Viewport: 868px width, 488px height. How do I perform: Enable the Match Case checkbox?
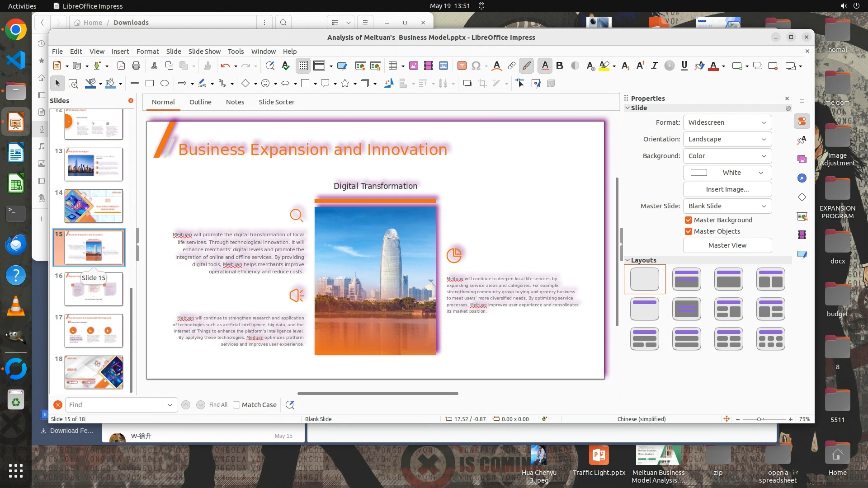(x=236, y=405)
